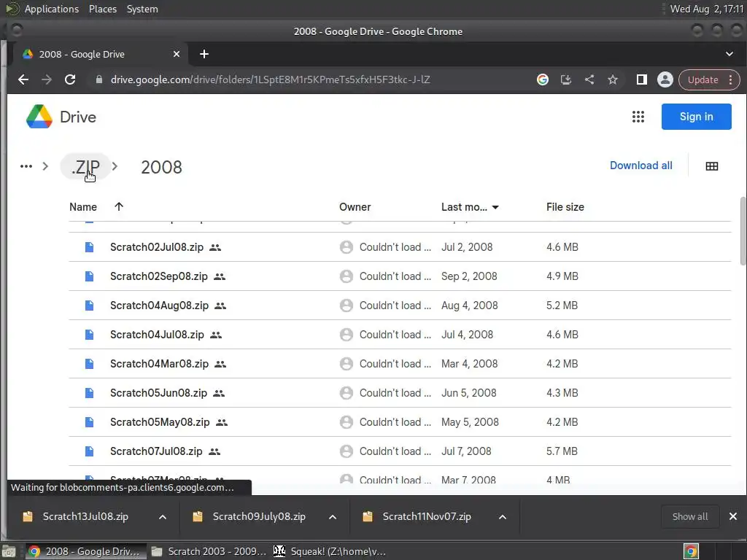Click the file icon of Scratch04Aug08.zip
Viewport: 747px width, 560px height.
[89, 306]
